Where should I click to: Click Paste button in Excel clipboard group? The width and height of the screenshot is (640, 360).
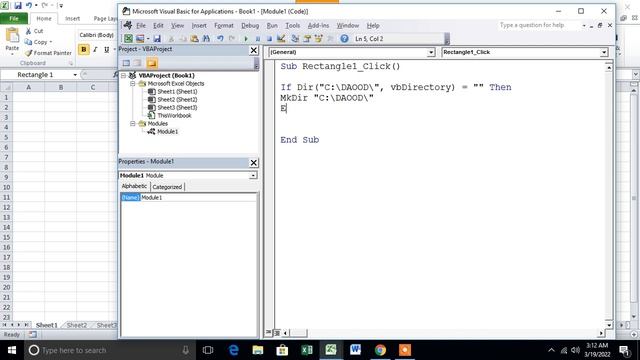tap(12, 40)
